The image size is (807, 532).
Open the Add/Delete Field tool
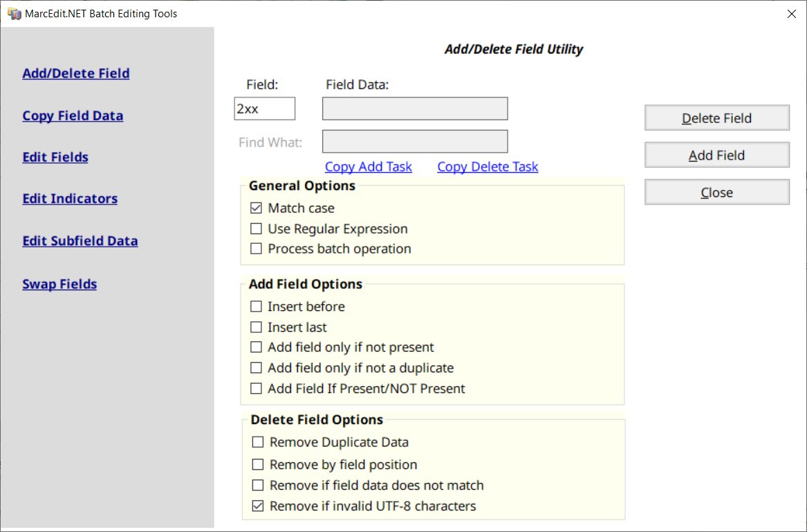click(x=75, y=73)
